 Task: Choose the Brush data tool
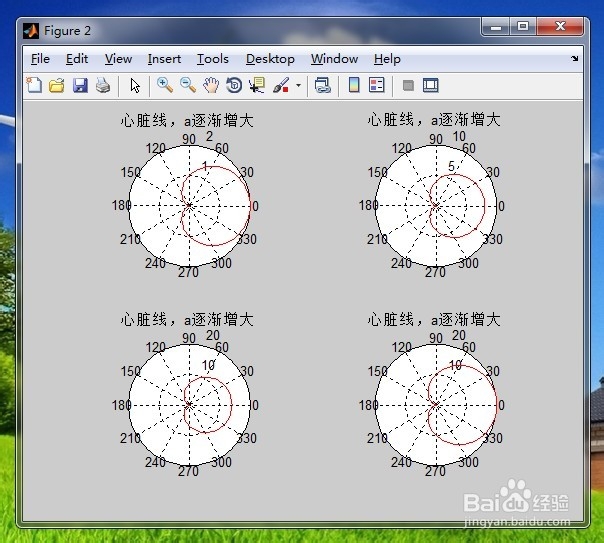281,85
